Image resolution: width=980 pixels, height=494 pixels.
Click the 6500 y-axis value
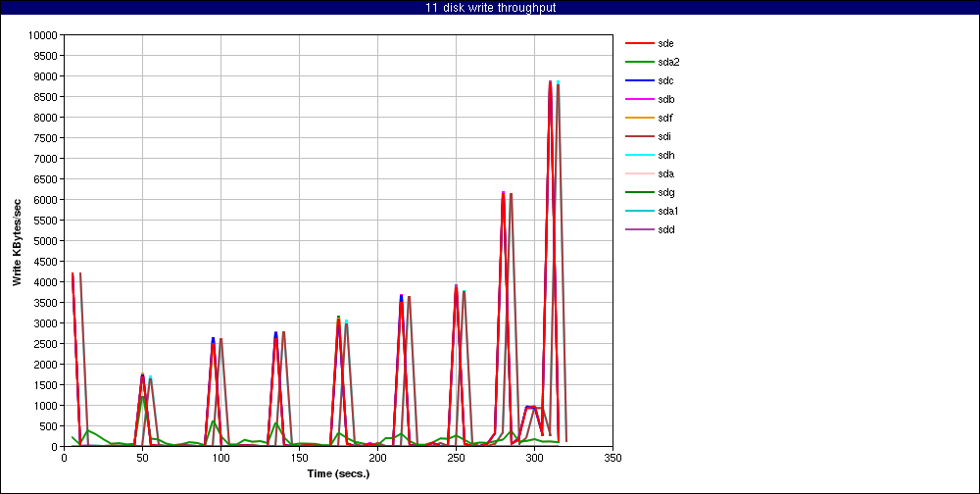coord(46,178)
